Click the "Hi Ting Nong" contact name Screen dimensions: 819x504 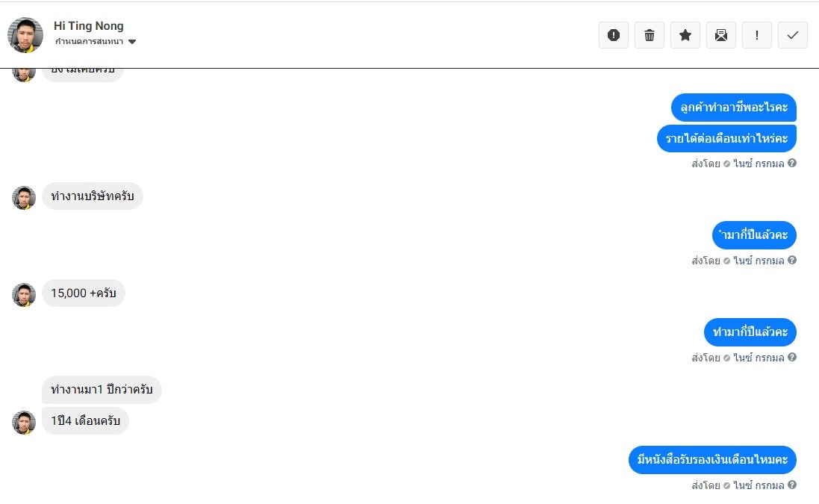[x=89, y=26]
